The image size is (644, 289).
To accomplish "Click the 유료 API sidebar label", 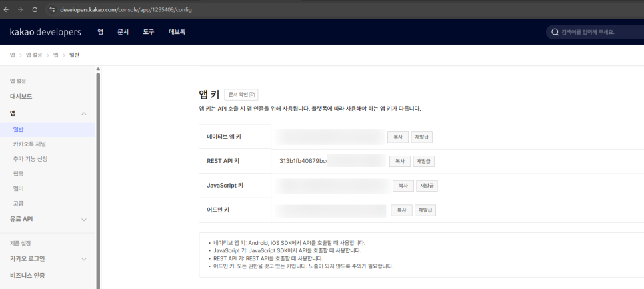I will point(21,220).
